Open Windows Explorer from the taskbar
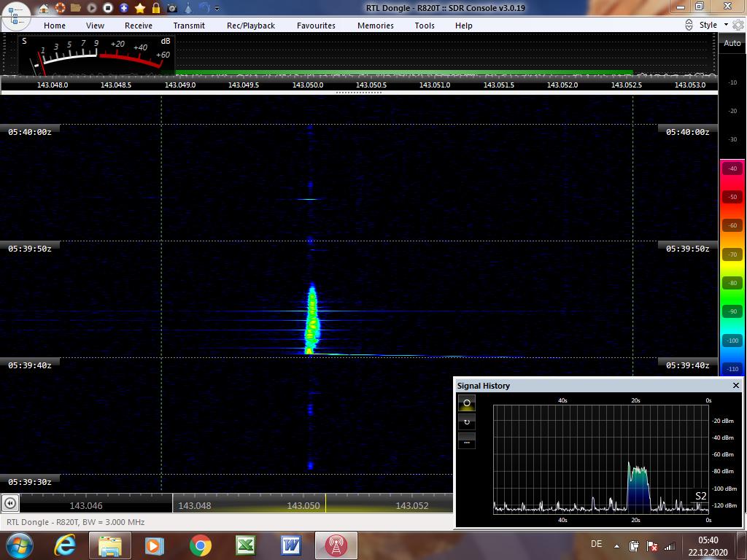Image resolution: width=747 pixels, height=560 pixels. tap(110, 545)
